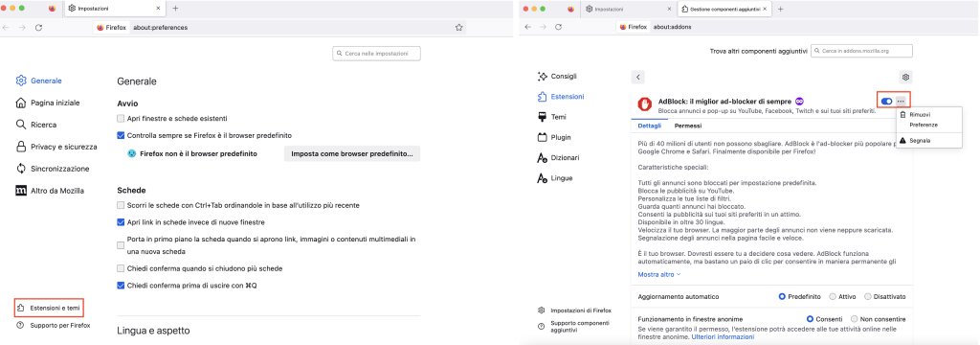
Task: Open Impostazioni di Firefox link
Action: click(574, 310)
